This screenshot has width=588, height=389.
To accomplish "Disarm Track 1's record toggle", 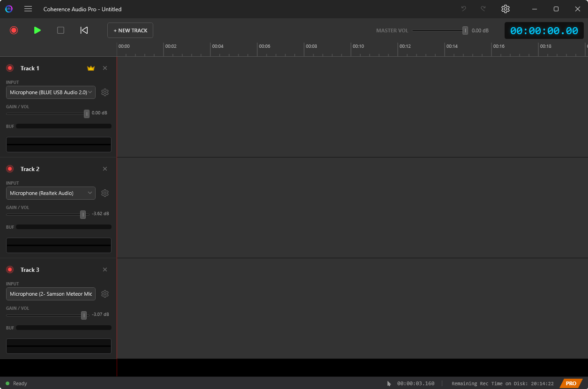I will point(10,68).
